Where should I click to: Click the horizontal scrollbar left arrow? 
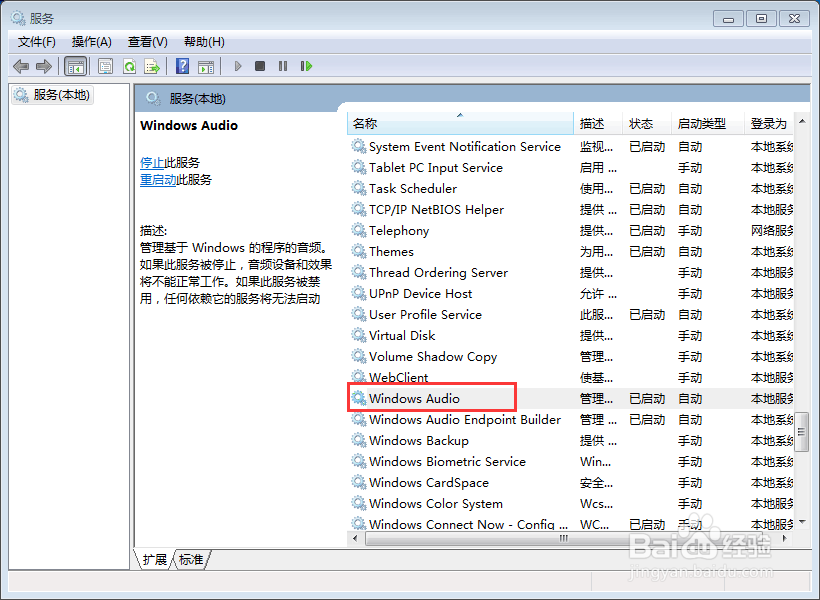click(356, 538)
